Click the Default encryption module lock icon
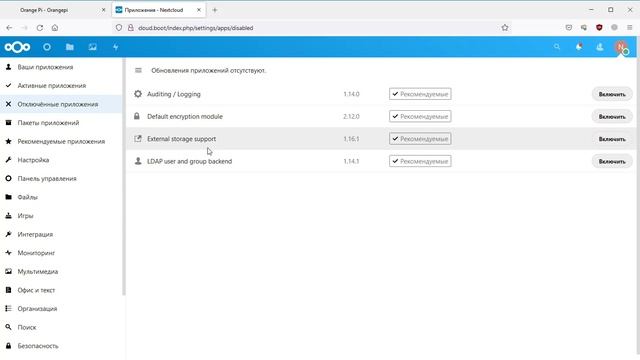 click(137, 116)
